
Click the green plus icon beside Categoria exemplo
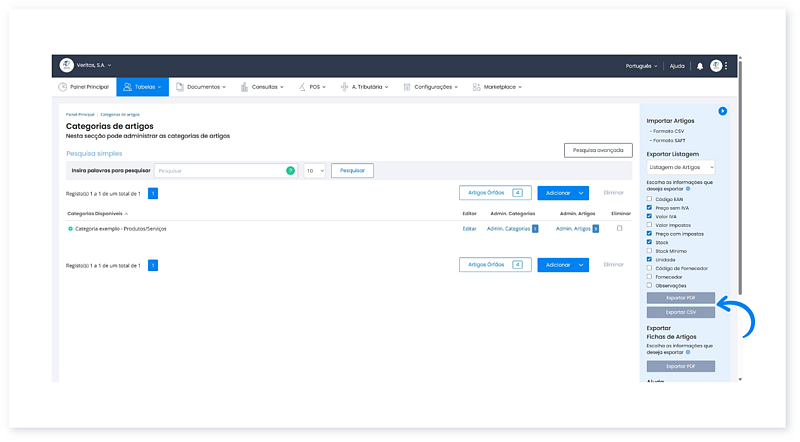pos(70,229)
